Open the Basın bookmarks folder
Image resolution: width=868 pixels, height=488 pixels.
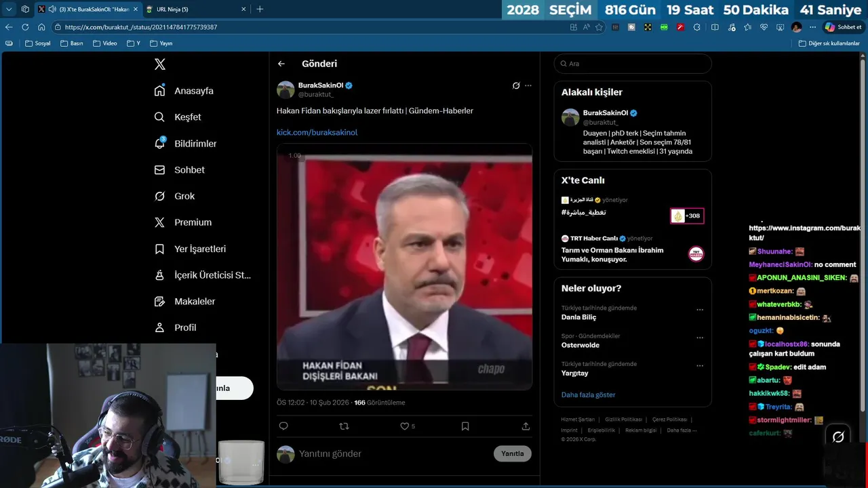click(71, 43)
